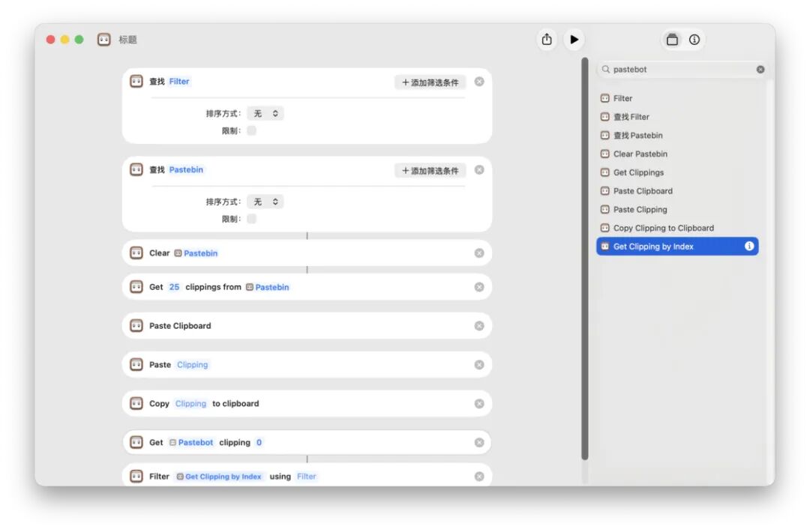Edit the clipping index value 0
This screenshot has height=532, width=810.
pos(259,442)
